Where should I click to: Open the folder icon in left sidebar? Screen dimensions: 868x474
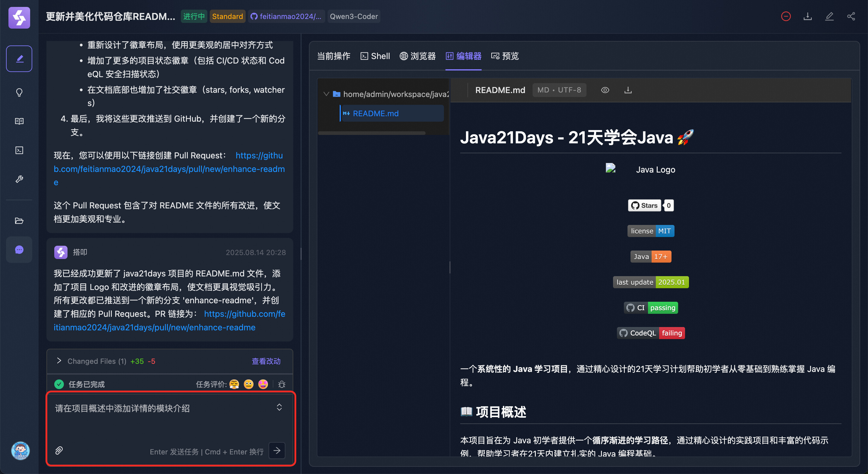[x=19, y=221]
